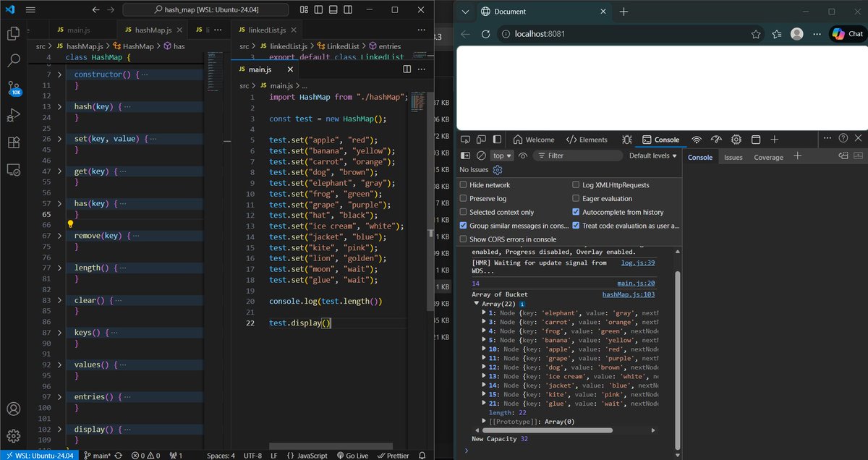Open the Coverage tab in the drawer

tap(768, 157)
